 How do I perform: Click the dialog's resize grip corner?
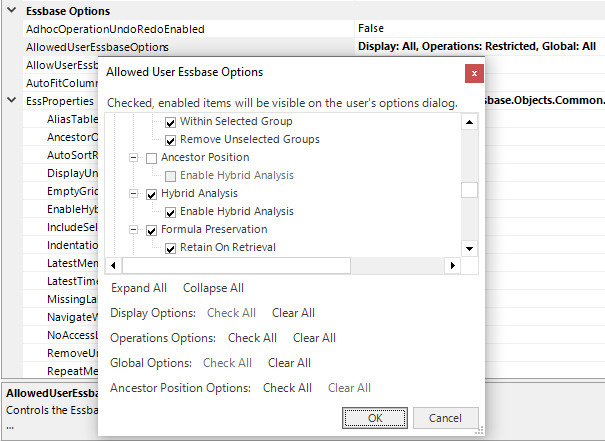tap(479, 431)
